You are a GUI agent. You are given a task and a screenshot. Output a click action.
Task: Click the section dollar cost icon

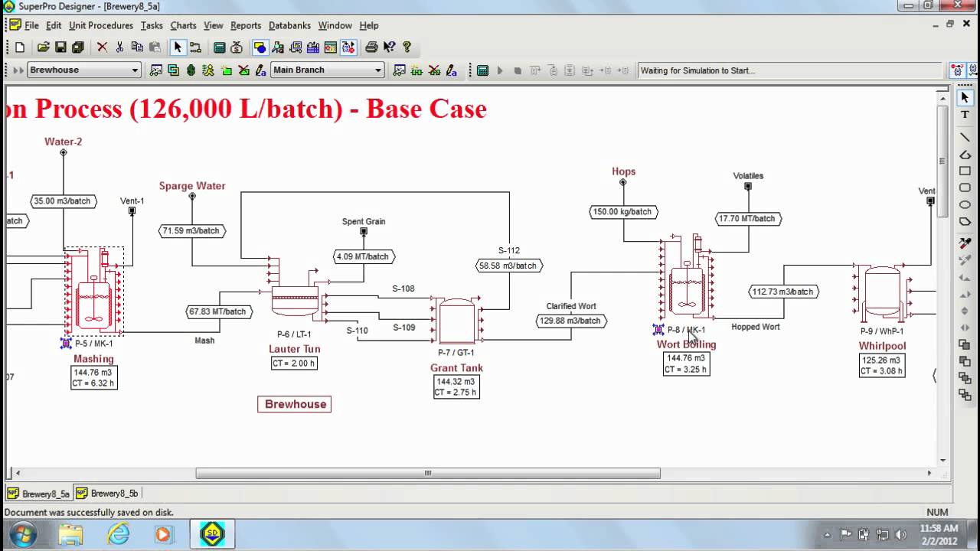pos(191,70)
